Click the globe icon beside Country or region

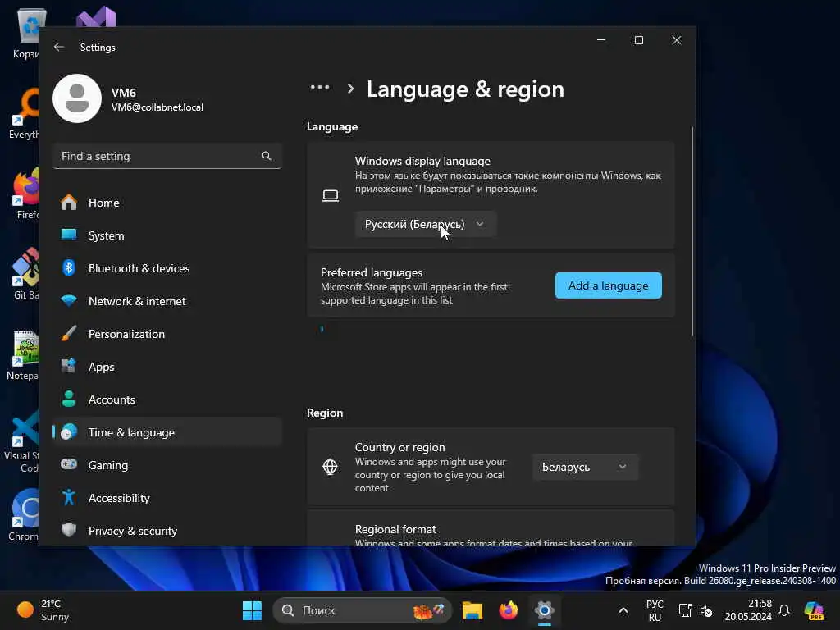coord(330,467)
